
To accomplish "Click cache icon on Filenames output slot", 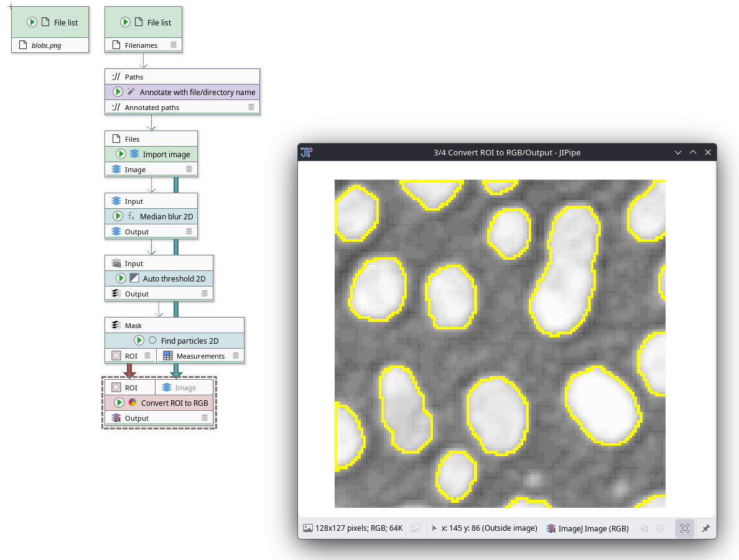I will point(174,45).
